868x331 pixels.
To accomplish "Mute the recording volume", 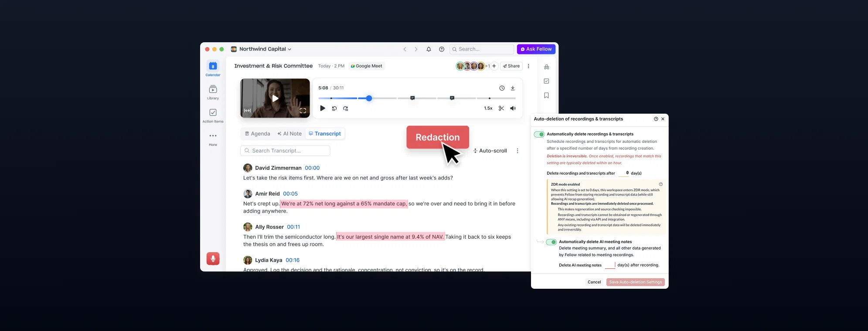I will pyautogui.click(x=513, y=108).
